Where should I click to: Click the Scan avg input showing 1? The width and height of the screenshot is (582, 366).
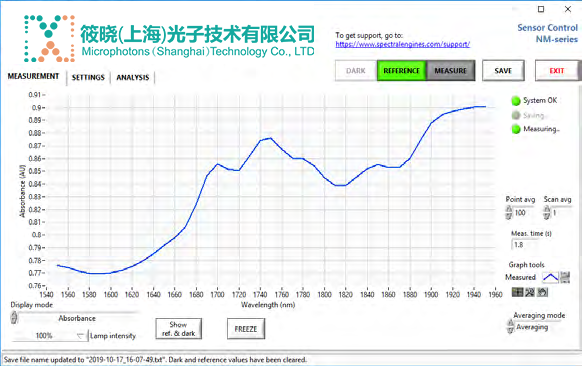561,213
